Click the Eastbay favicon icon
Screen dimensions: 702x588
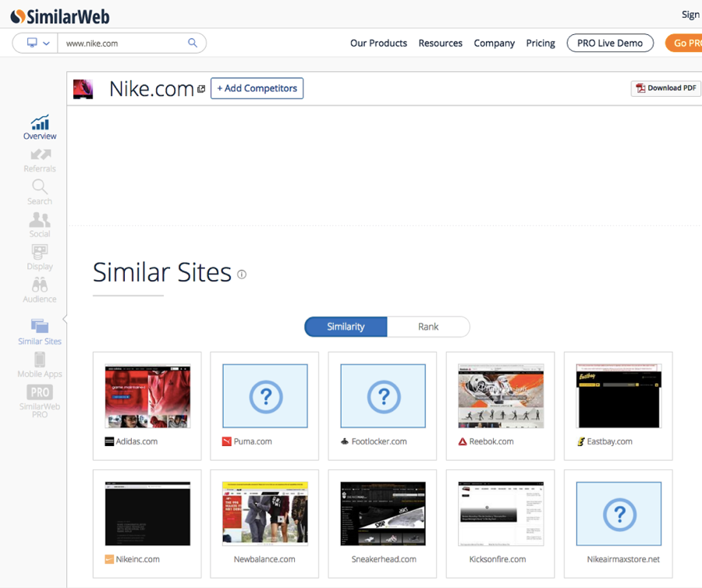[x=580, y=441]
